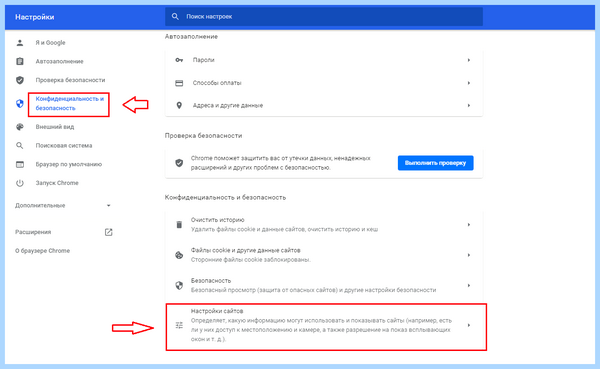
Task: Select Поисковая система in the sidebar
Action: coord(64,145)
